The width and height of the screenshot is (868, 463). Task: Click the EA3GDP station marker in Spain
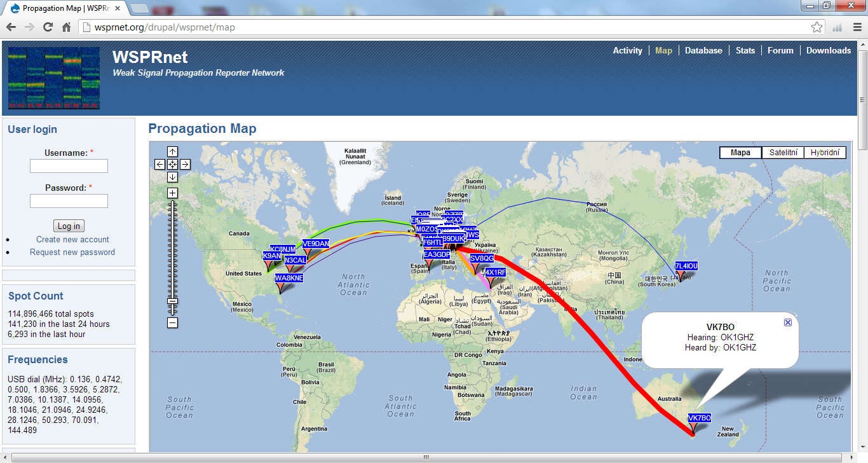437,254
